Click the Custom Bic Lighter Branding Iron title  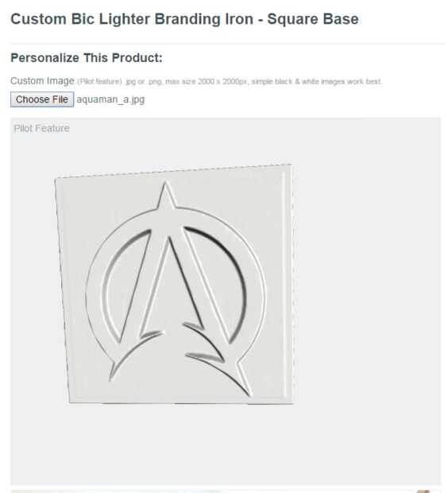(184, 19)
